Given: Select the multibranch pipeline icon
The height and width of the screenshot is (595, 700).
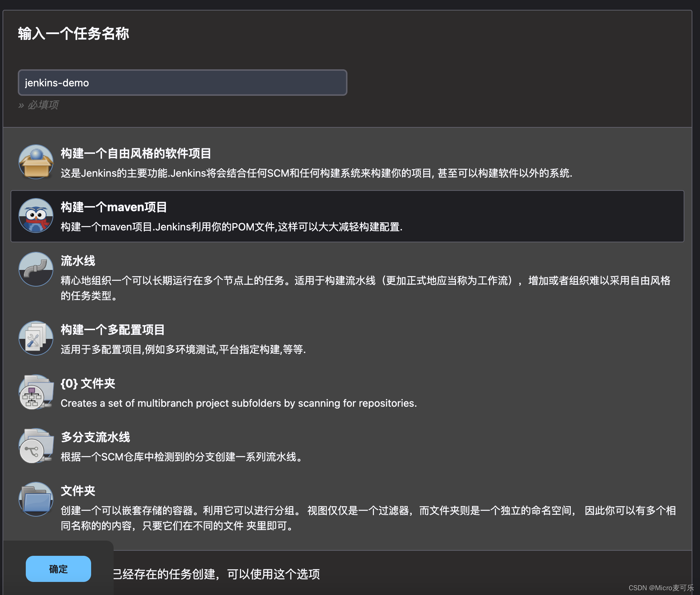Looking at the screenshot, I should point(36,446).
